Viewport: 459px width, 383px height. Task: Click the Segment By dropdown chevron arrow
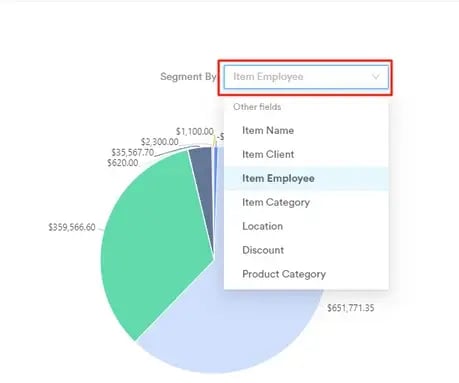tap(376, 77)
